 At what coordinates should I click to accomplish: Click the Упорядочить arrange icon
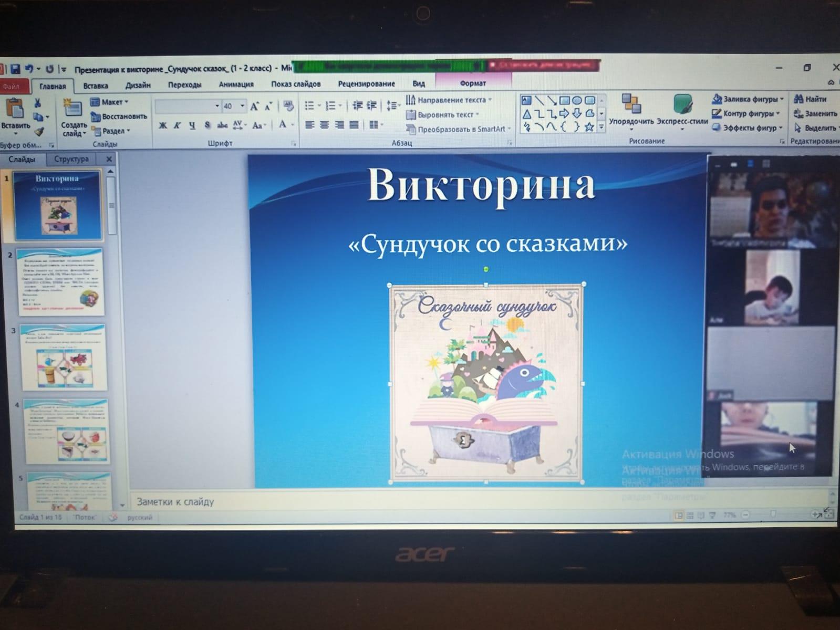(x=631, y=105)
